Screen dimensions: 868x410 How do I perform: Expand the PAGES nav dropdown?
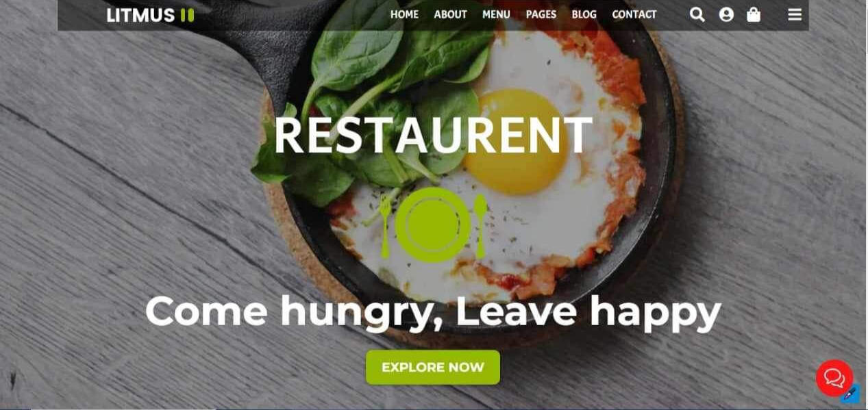click(x=541, y=14)
